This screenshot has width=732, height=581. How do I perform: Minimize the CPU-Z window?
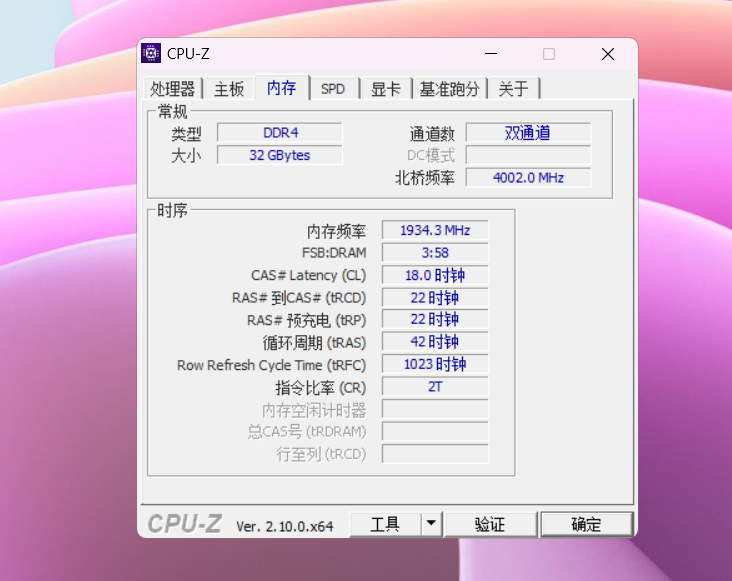(x=491, y=54)
